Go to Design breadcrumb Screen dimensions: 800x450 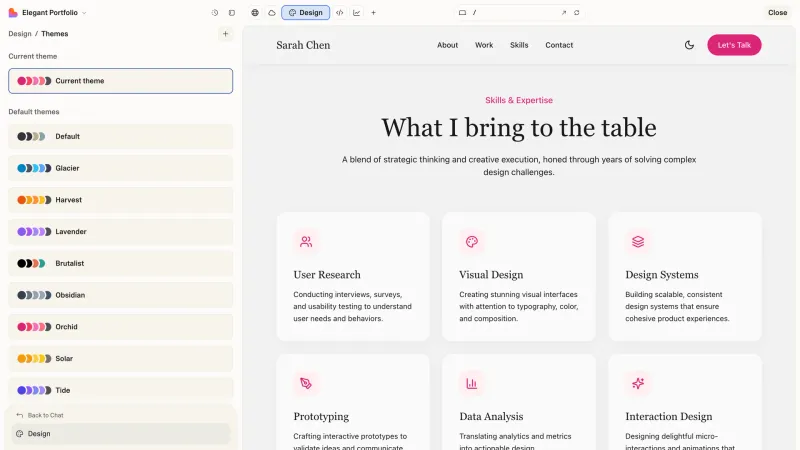click(x=20, y=34)
